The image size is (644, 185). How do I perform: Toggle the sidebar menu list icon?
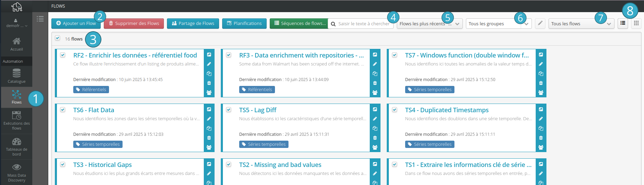(40, 19)
